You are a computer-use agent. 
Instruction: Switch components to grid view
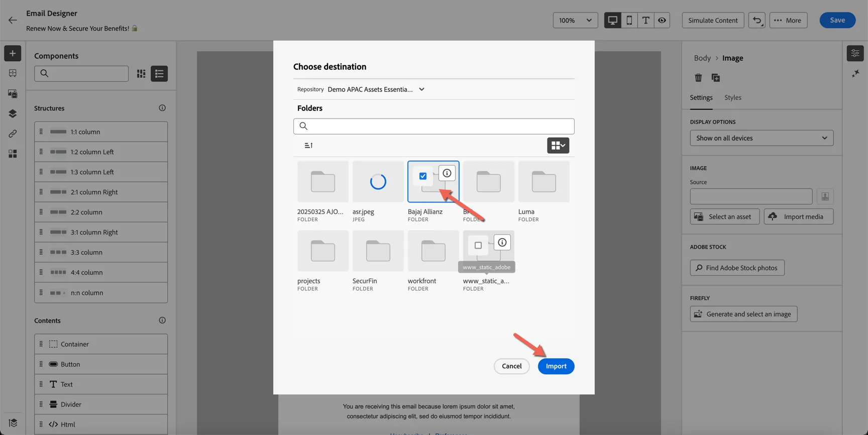click(141, 74)
